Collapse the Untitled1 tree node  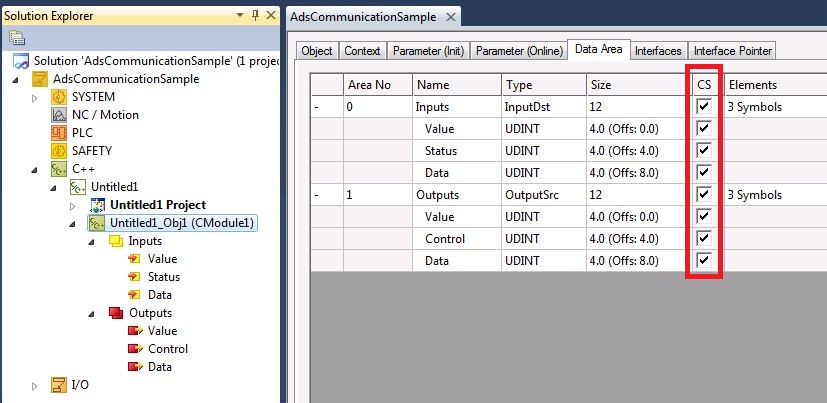pos(54,187)
